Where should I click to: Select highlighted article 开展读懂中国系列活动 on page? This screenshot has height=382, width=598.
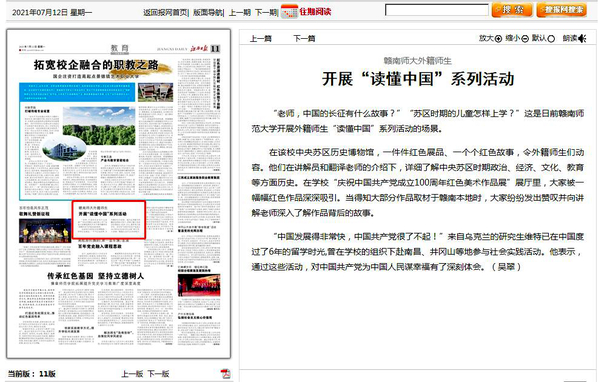[x=109, y=220]
